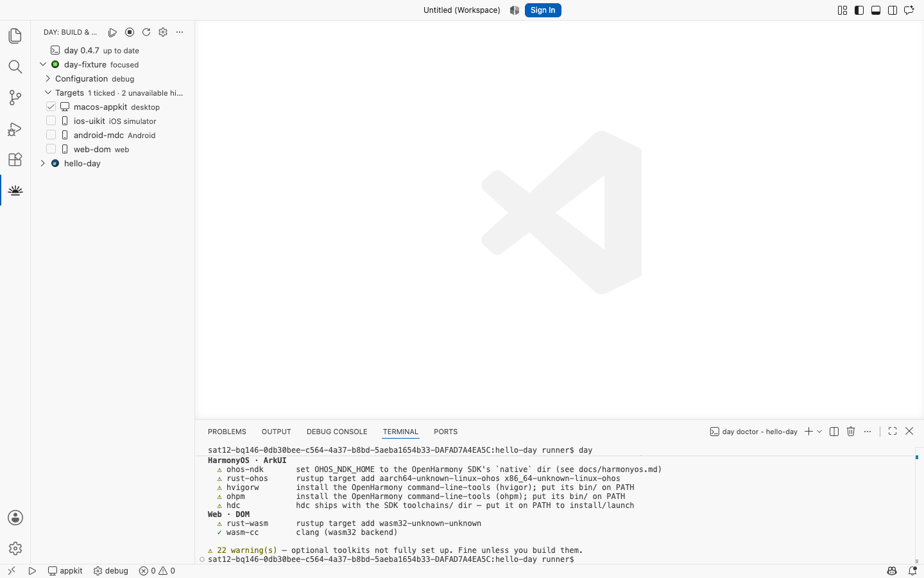
Task: Click the Untitled (Workspace) title
Action: click(x=462, y=10)
